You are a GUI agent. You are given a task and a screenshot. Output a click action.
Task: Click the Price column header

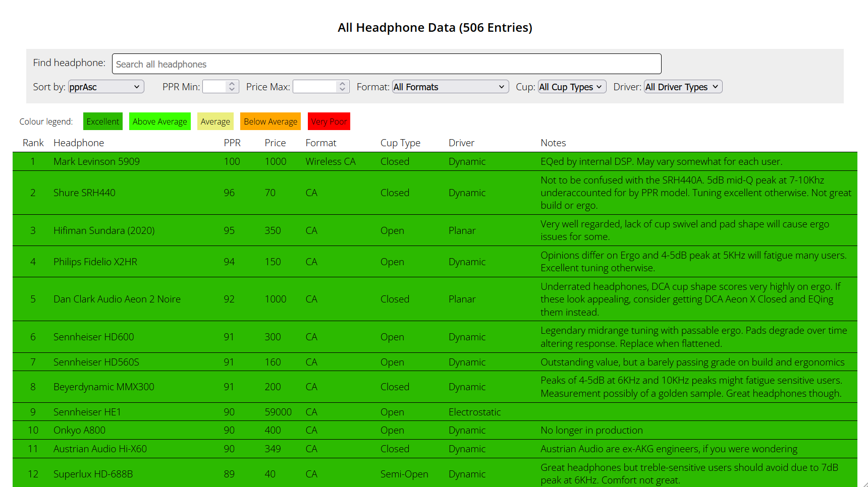pos(275,143)
